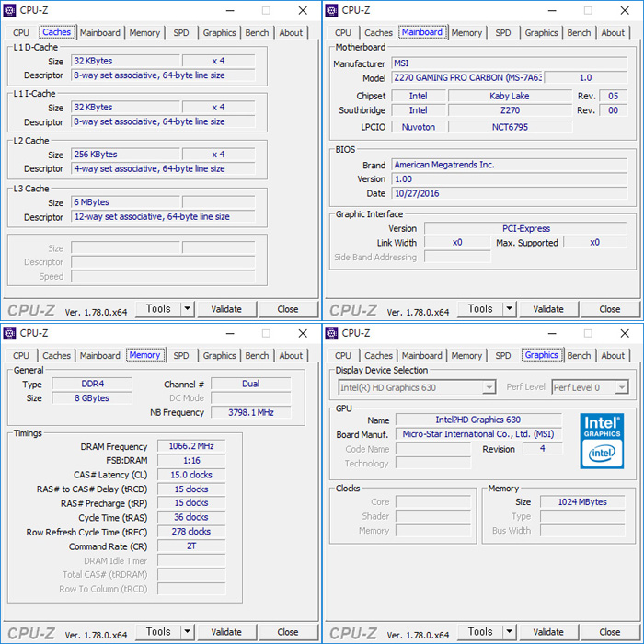The width and height of the screenshot is (644, 644).
Task: Open the Display Device Selection dropdown
Action: pos(416,387)
